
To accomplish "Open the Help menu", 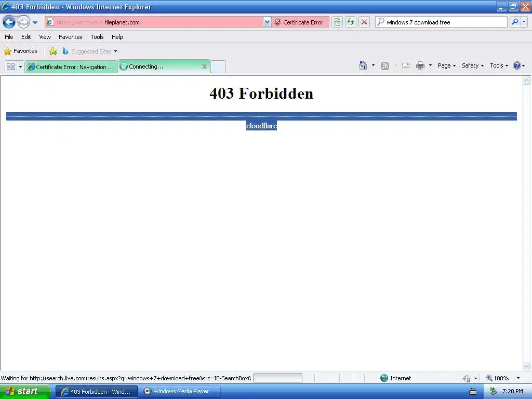I will pos(117,37).
